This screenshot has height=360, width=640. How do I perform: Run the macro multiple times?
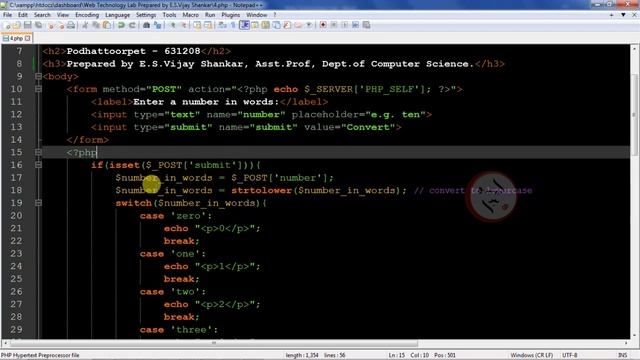(x=356, y=25)
